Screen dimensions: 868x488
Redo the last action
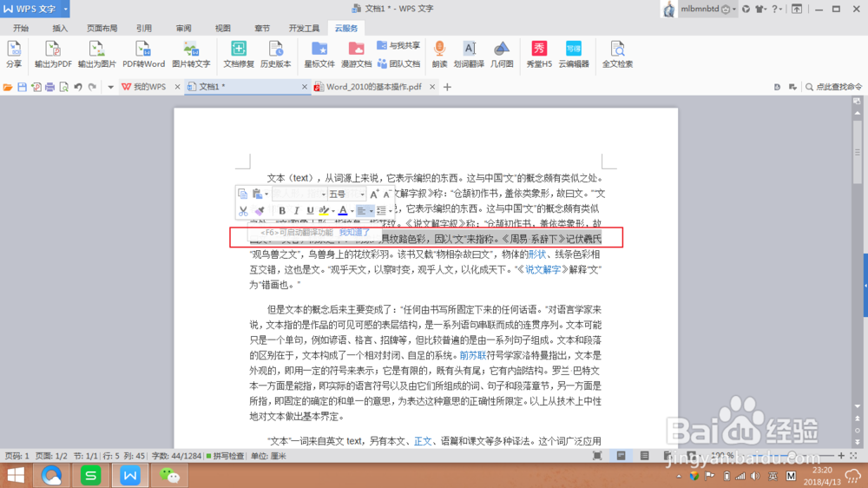tap(92, 87)
